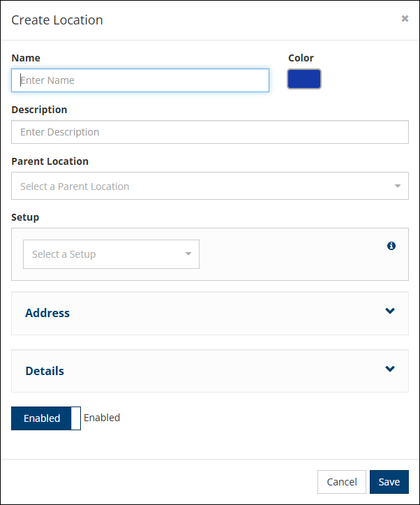Close the Create Location dialog

(405, 19)
